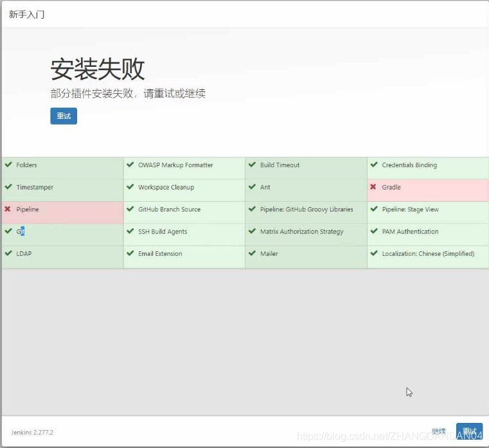This screenshot has height=448, width=489.
Task: Click the green checkmark beside Folders
Action: (8, 165)
